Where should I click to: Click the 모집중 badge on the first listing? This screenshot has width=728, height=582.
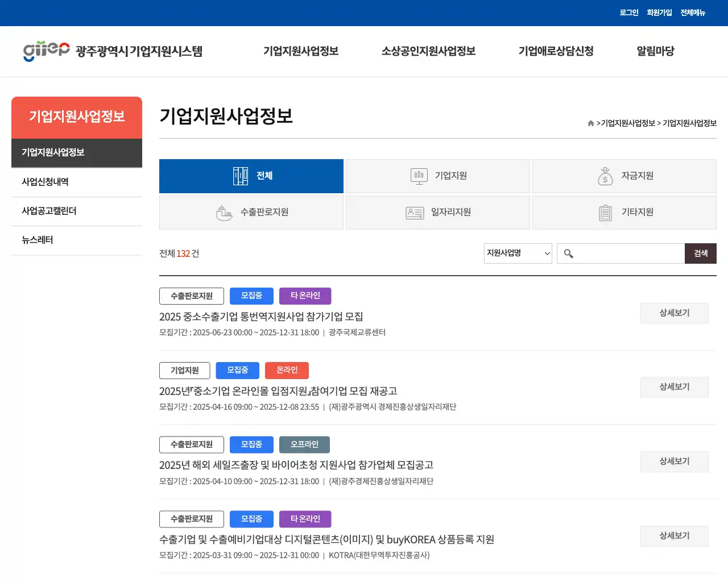[251, 296]
